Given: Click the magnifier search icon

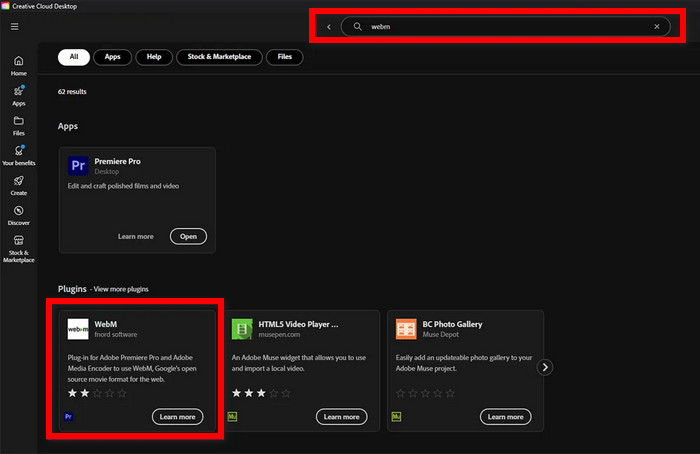Looking at the screenshot, I should pyautogui.click(x=358, y=27).
